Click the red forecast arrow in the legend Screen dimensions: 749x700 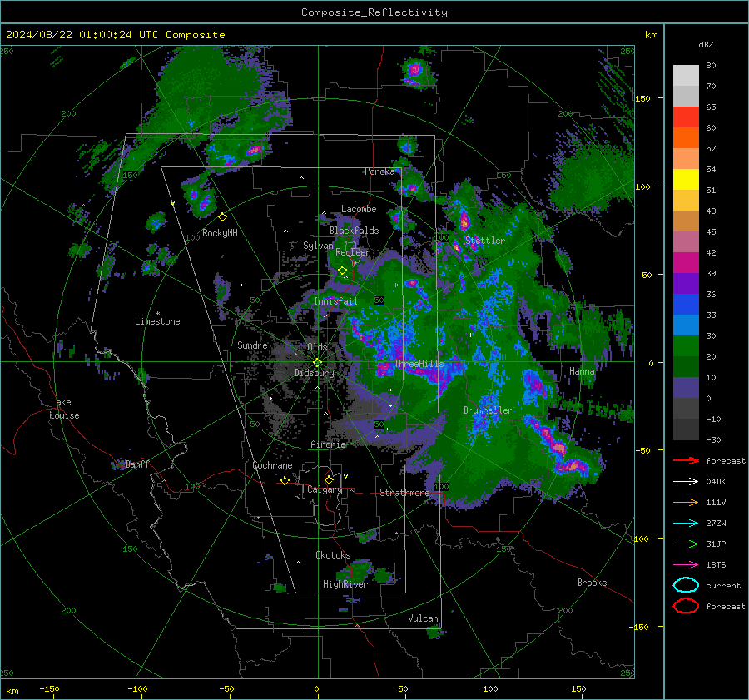click(x=686, y=460)
